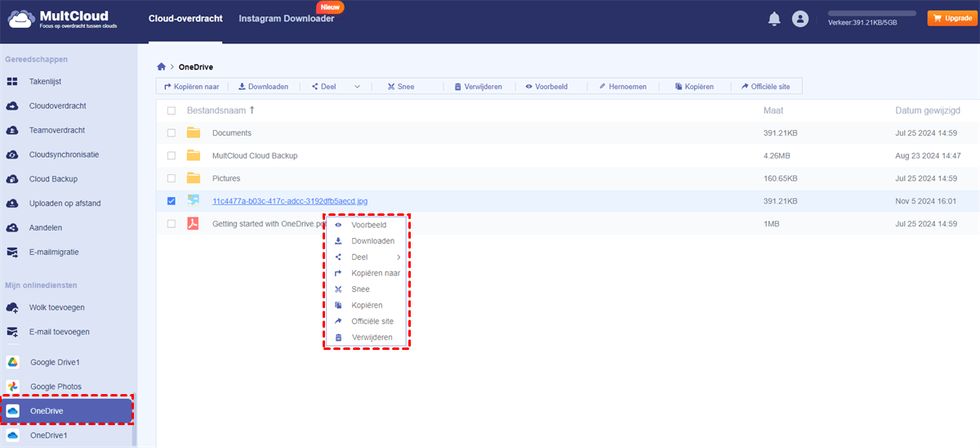The width and height of the screenshot is (980, 448).
Task: Click the image icon of jpg file
Action: (194, 200)
